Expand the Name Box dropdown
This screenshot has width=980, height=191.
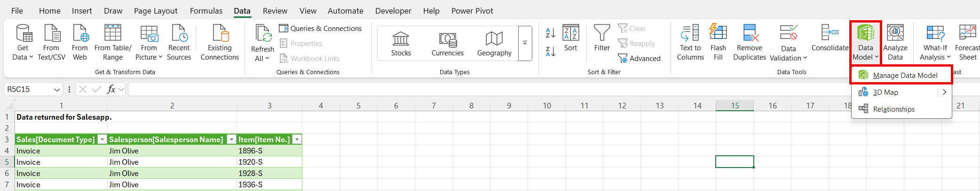click(x=57, y=89)
